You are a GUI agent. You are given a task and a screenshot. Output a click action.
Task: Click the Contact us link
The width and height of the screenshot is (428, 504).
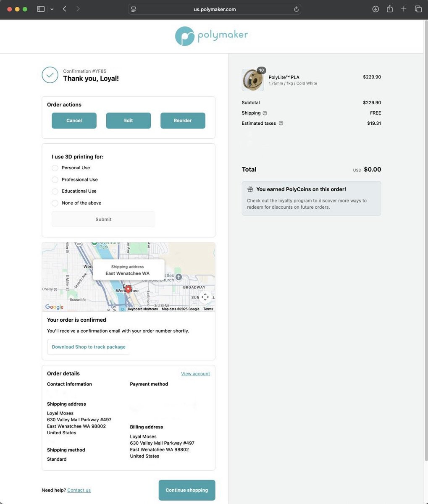[x=79, y=490]
